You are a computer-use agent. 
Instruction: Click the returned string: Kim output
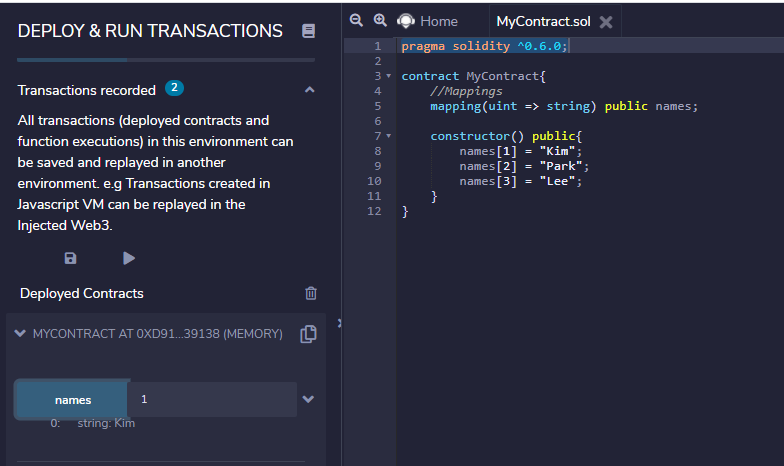tap(106, 424)
